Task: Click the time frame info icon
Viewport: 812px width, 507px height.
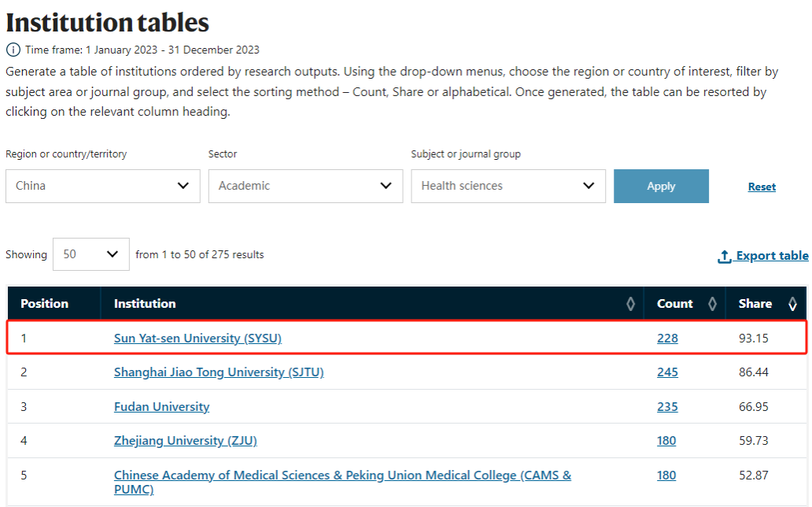Action: (x=13, y=50)
